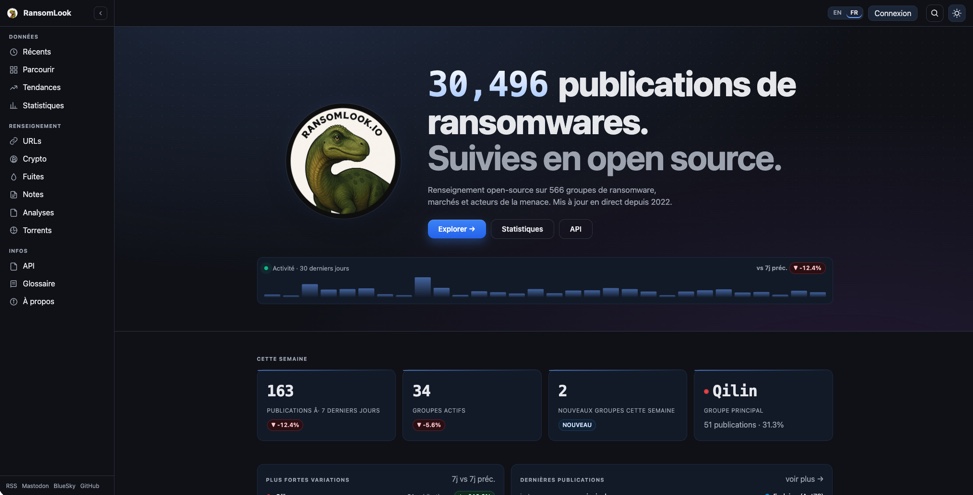Screen dimensions: 973x495
Task: Click the Connexion button
Action: pyautogui.click(x=892, y=13)
